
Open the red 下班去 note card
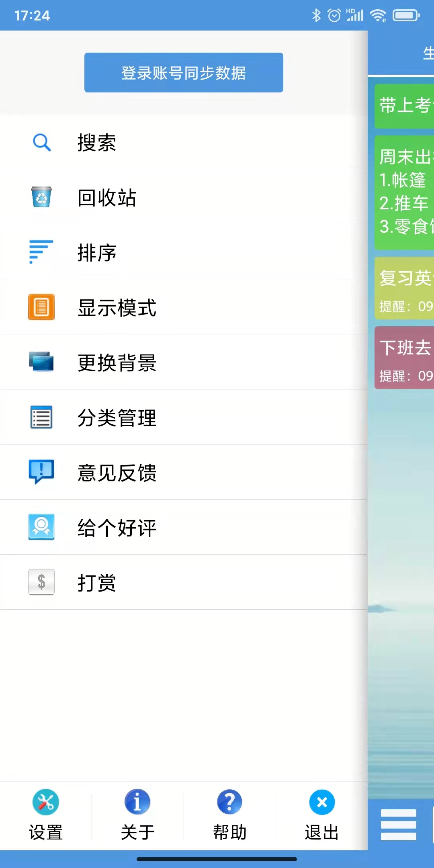coord(404,358)
